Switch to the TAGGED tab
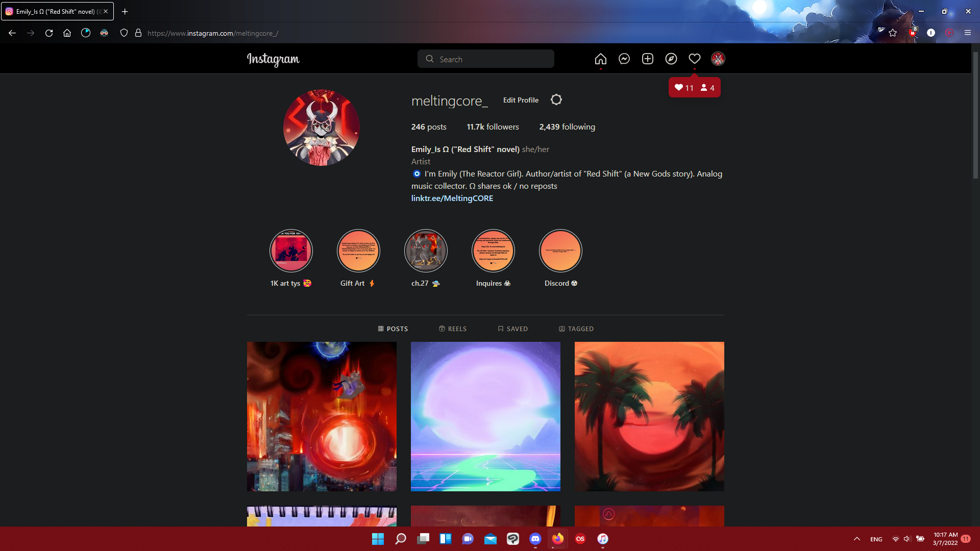 pyautogui.click(x=576, y=329)
